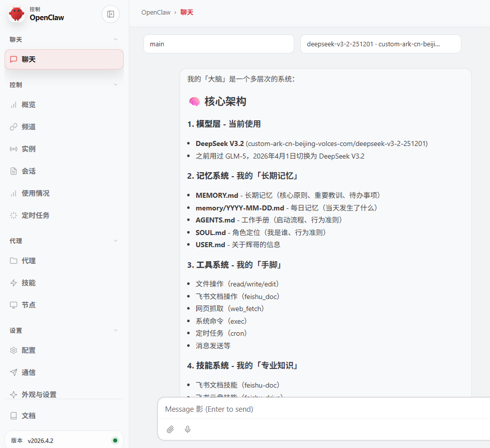Open the deepseek-v3-2-251201 model selector
The height and width of the screenshot is (448, 490).
click(381, 44)
